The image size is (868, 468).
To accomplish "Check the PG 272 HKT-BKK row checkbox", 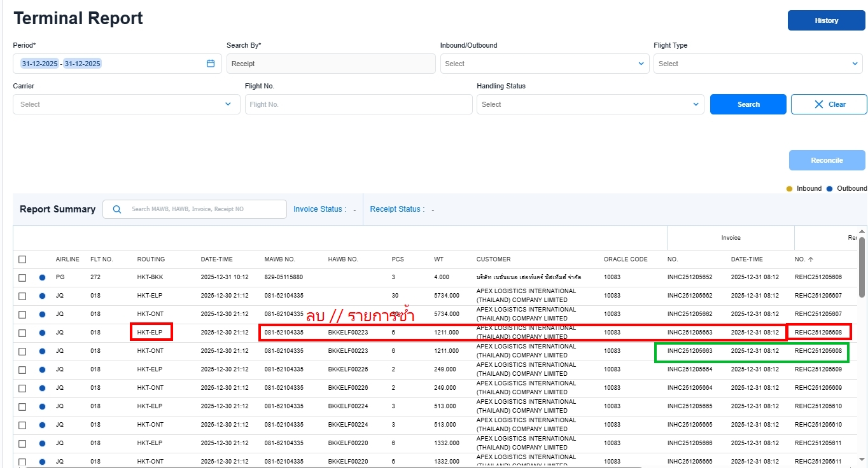I will 22,278.
